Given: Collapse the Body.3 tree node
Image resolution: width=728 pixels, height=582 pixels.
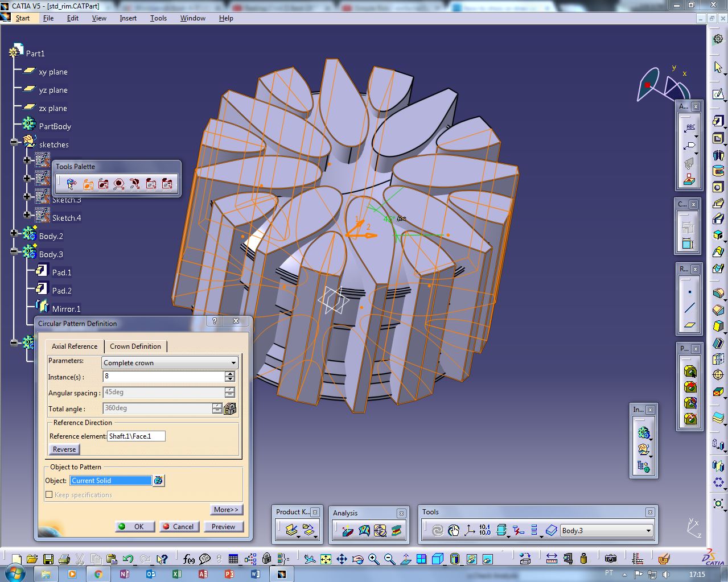Looking at the screenshot, I should pos(14,251).
